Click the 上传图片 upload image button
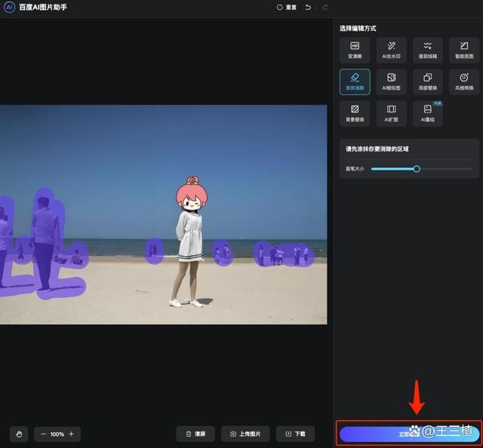 (x=245, y=434)
